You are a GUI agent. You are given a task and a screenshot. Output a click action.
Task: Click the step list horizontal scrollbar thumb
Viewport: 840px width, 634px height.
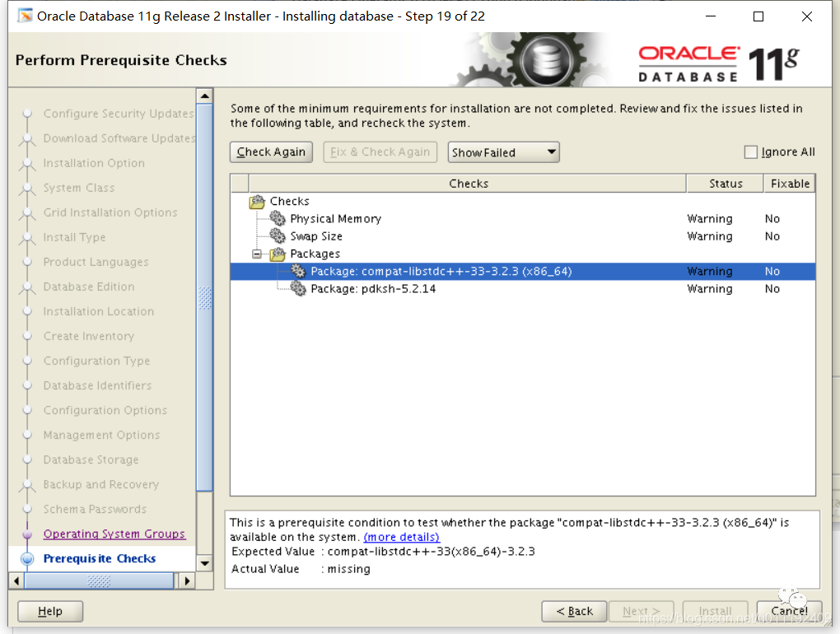99,581
